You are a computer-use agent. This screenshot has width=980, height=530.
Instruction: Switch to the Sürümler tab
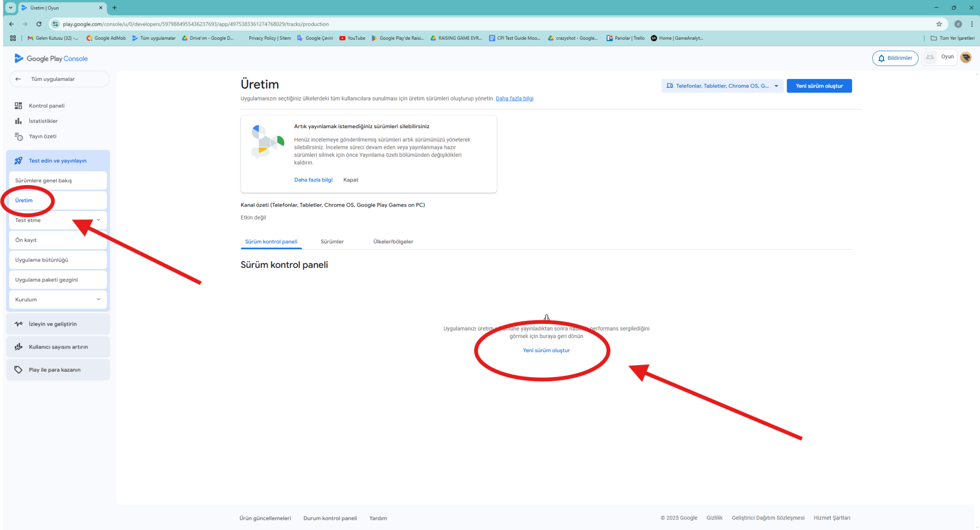click(x=332, y=242)
